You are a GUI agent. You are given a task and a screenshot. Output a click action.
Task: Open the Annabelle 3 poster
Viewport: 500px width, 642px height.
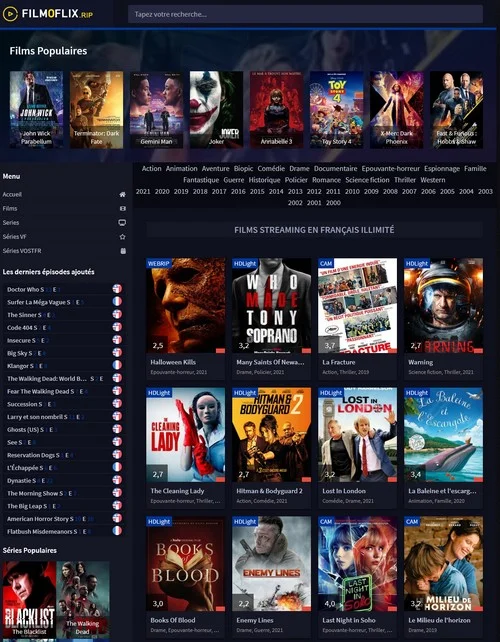click(276, 110)
